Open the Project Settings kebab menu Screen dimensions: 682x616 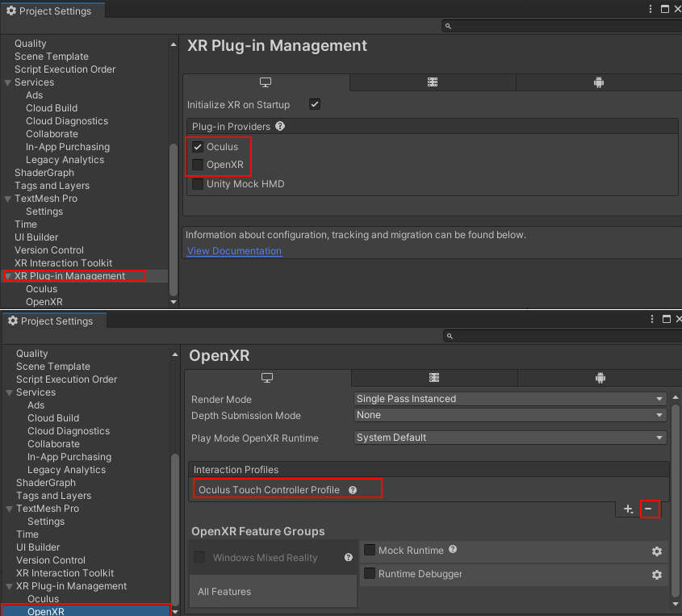(650, 9)
